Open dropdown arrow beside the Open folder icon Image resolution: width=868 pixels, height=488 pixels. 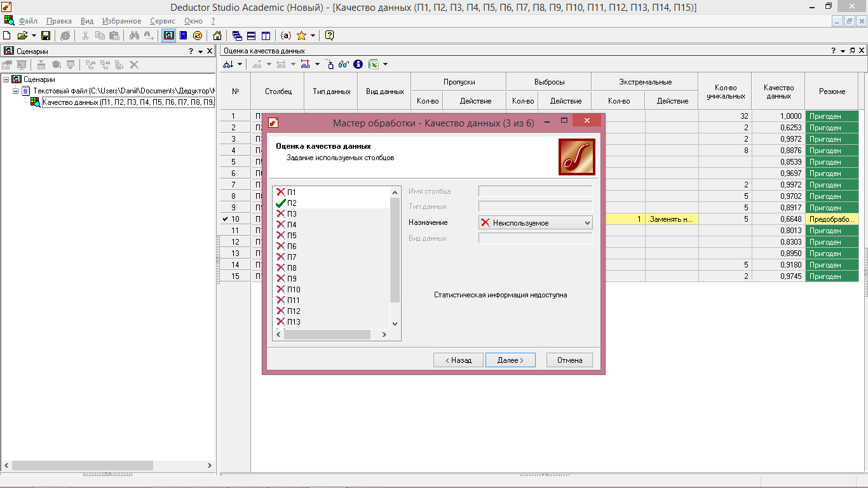coord(32,36)
